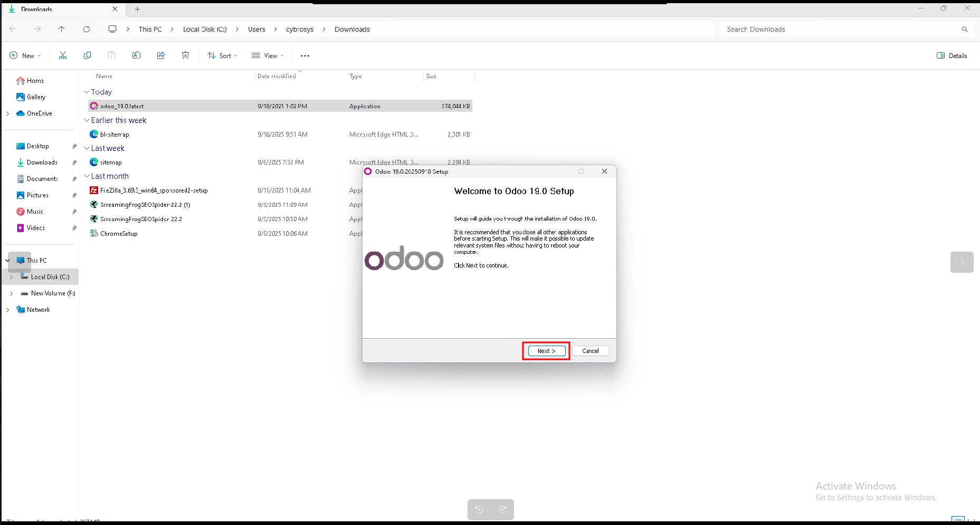Image resolution: width=980 pixels, height=525 pixels.
Task: Click the Delete trash icon
Action: click(x=185, y=55)
